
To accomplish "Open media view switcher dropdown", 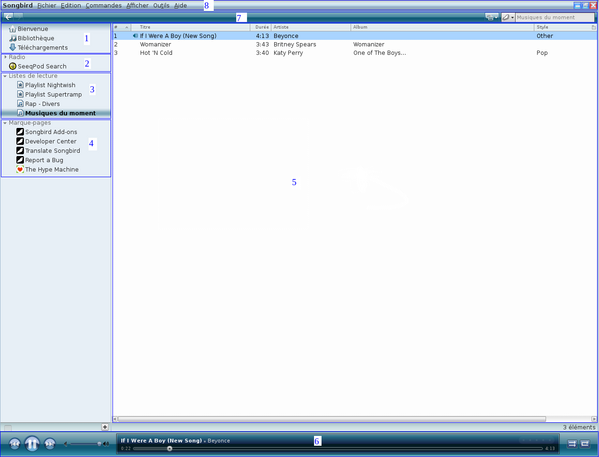I will [492, 17].
